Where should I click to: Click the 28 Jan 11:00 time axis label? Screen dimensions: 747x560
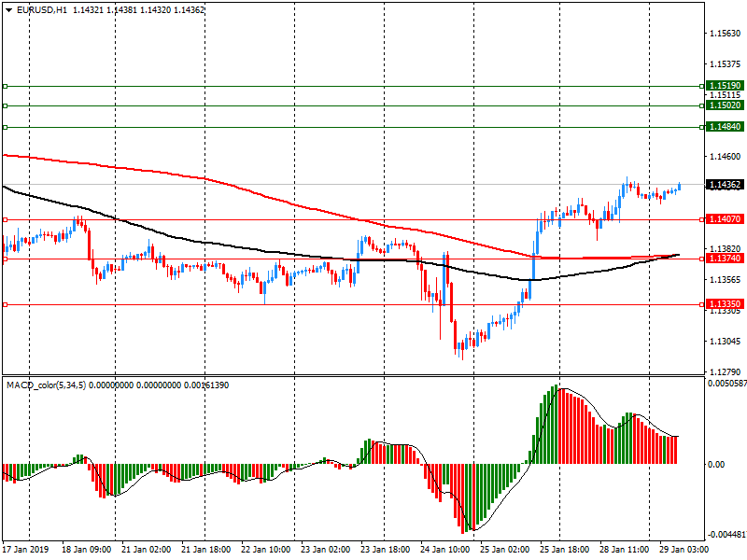(x=624, y=549)
